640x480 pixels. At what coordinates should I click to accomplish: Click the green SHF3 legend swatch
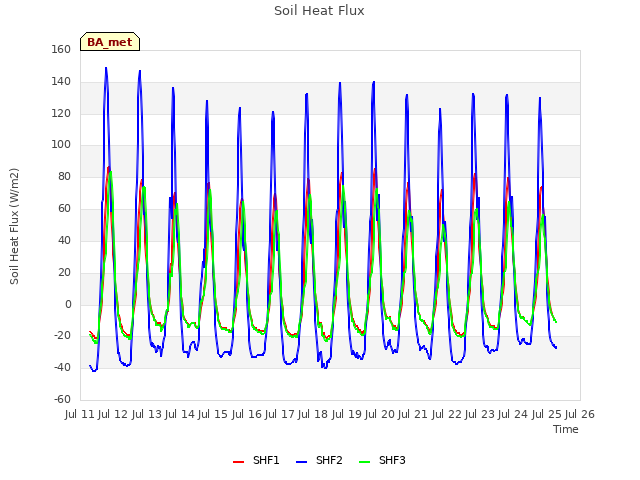tap(364, 462)
